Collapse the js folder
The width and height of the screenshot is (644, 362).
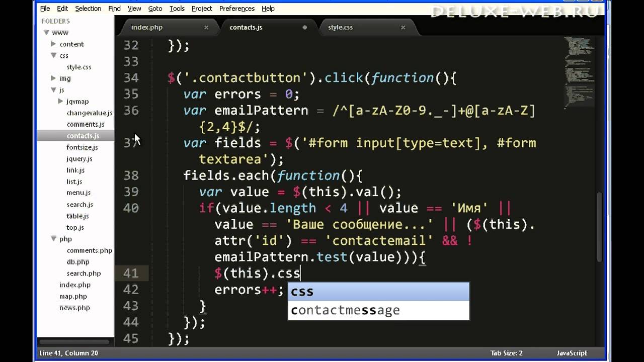(x=53, y=90)
